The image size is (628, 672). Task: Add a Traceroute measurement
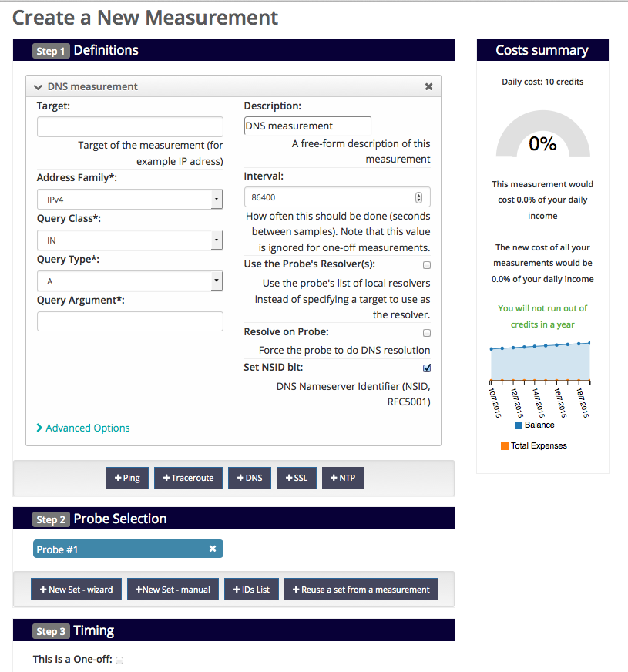click(188, 478)
